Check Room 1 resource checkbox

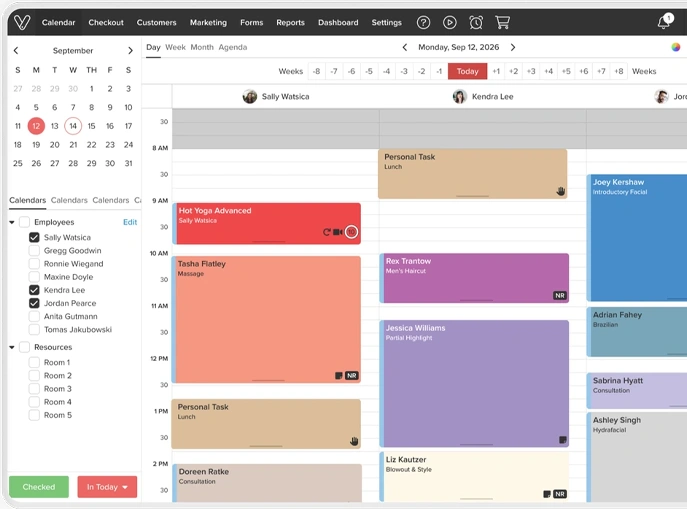coord(34,362)
